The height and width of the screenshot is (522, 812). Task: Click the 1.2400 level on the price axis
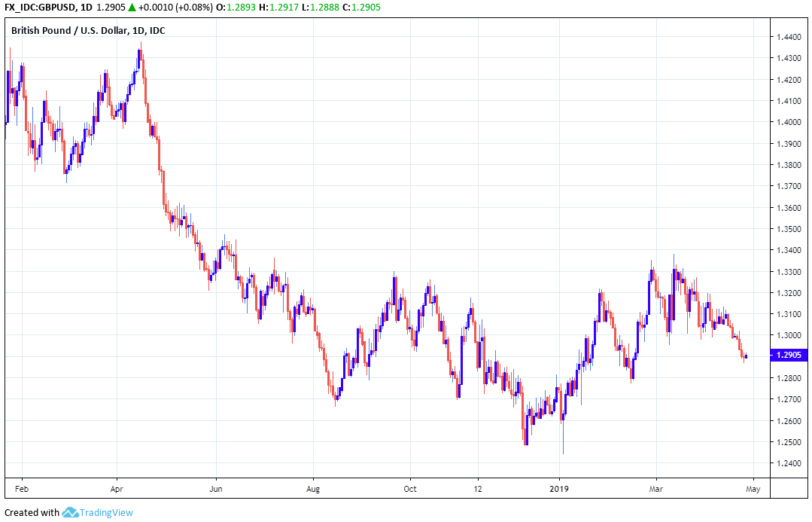(789, 463)
